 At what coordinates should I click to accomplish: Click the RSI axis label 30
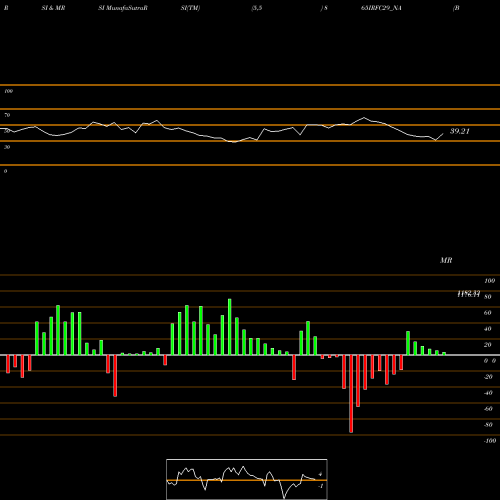click(x=7, y=147)
